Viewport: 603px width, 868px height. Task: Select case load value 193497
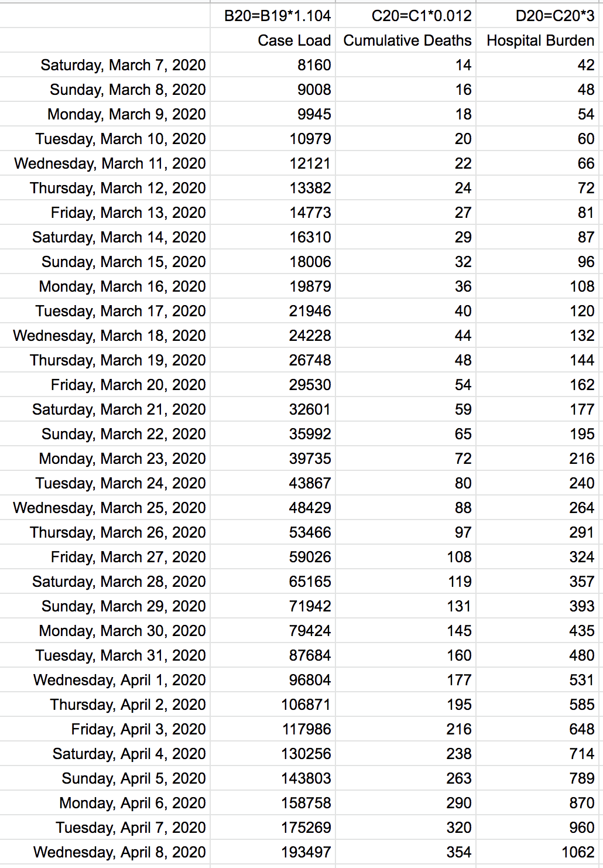coord(273,852)
